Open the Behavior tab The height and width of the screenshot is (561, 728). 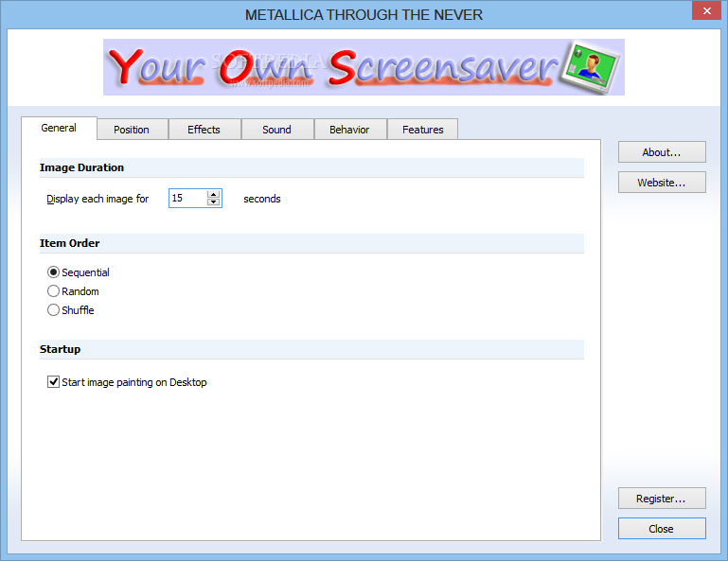(x=350, y=130)
